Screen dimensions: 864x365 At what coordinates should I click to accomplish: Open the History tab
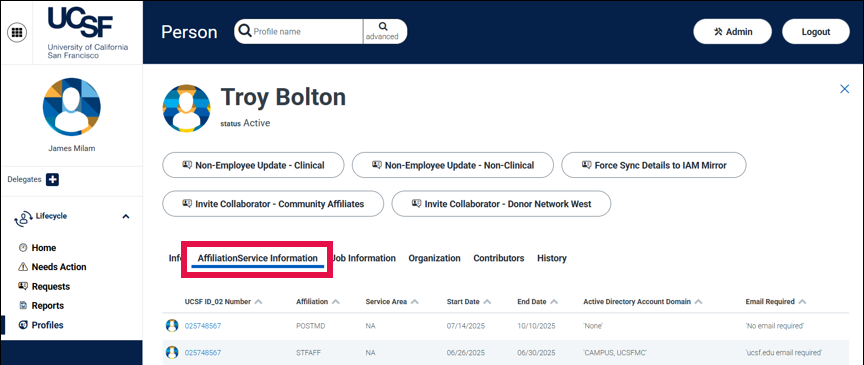(552, 258)
